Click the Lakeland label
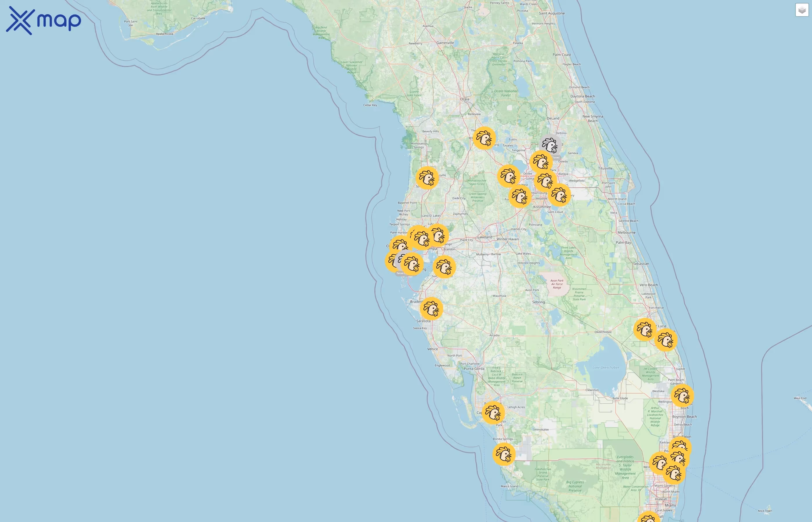The image size is (812, 522). click(485, 237)
